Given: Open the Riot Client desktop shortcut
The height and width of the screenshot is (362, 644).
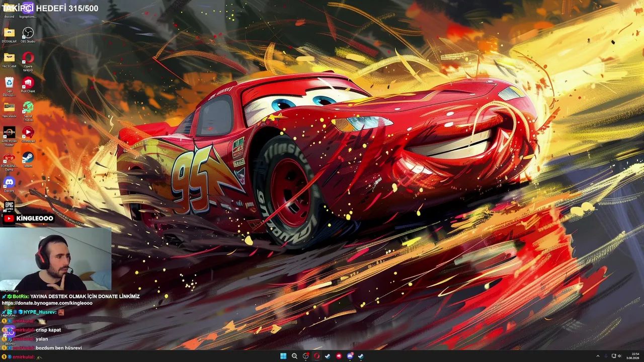Looking at the screenshot, I should click(28, 84).
